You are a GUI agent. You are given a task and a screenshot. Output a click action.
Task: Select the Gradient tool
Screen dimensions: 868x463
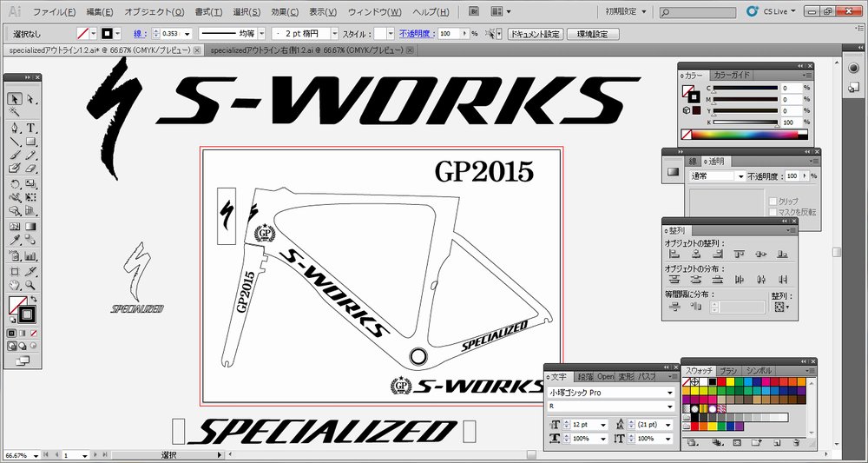(x=30, y=227)
